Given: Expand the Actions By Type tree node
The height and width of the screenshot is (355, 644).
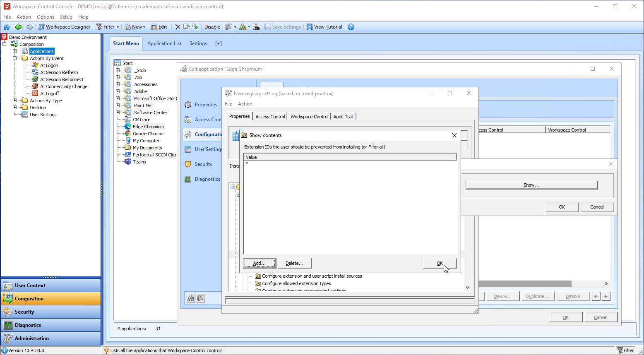Looking at the screenshot, I should (x=15, y=101).
